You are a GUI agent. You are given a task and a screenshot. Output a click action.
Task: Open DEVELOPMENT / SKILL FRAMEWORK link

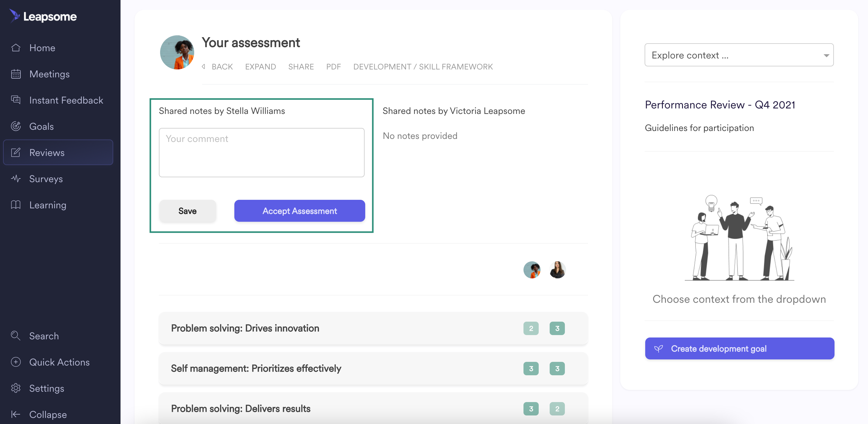(423, 66)
